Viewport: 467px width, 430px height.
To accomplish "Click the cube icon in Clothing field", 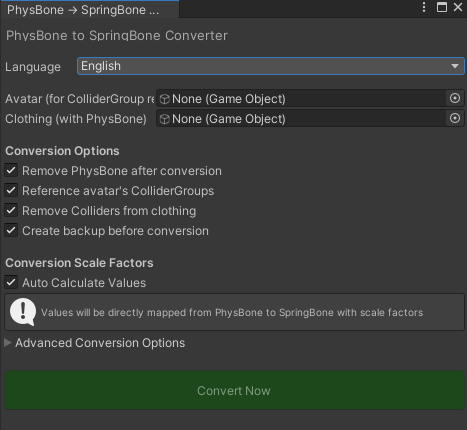I will [x=164, y=119].
